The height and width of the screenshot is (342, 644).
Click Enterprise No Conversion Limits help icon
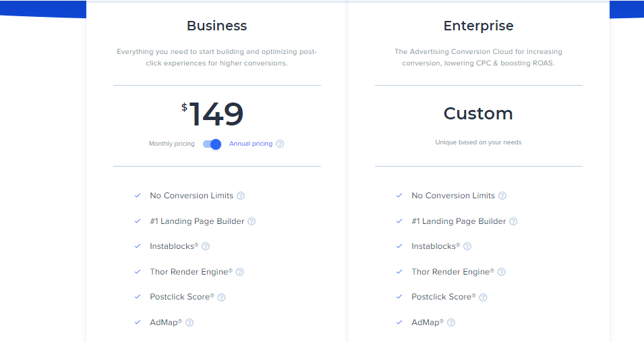pos(502,196)
